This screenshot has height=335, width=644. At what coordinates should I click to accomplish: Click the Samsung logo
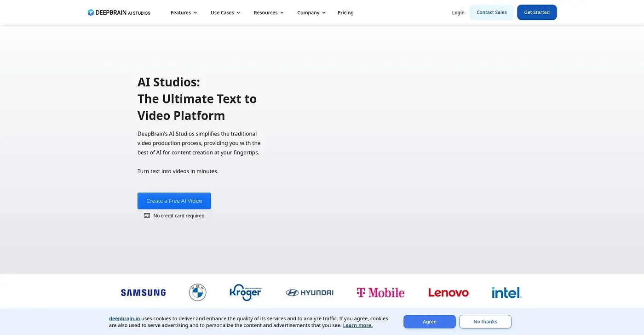pyautogui.click(x=143, y=293)
